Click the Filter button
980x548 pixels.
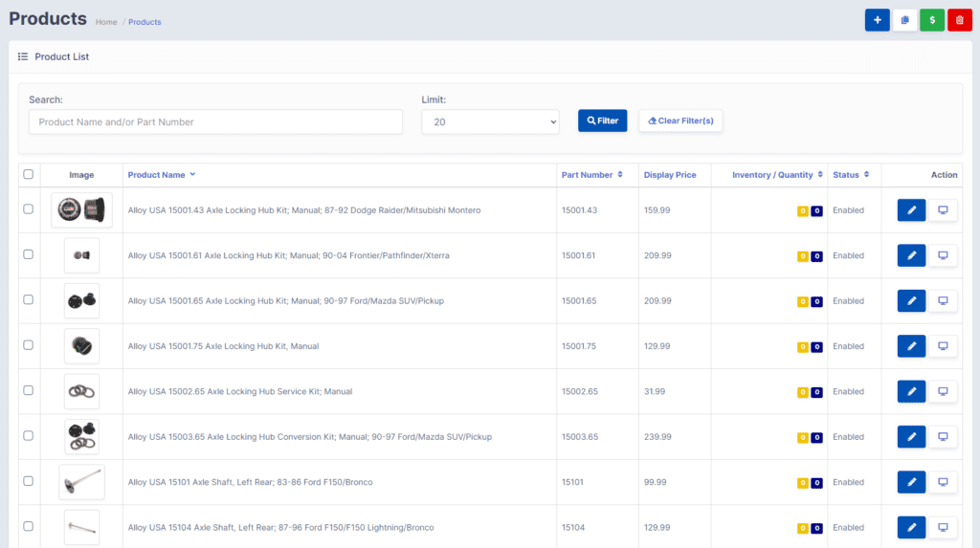coord(603,121)
